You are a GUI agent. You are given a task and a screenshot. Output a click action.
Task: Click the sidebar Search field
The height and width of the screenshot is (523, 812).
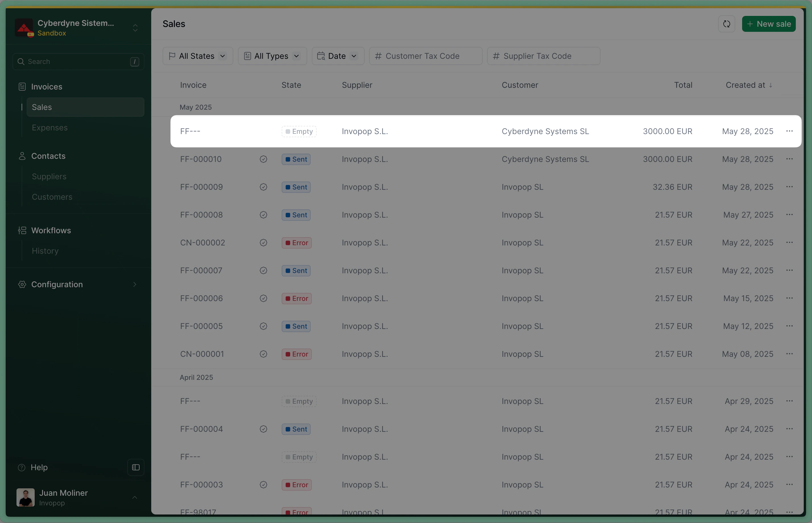[x=78, y=61]
